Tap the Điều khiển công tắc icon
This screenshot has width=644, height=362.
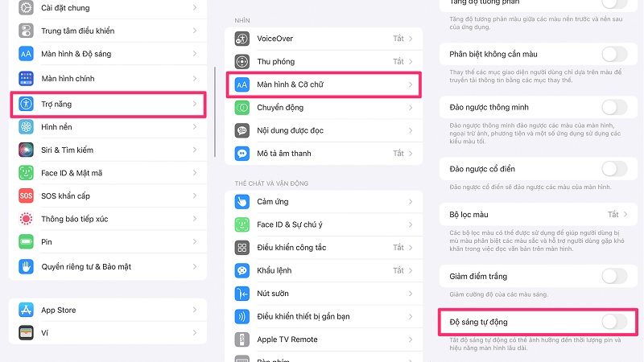click(242, 248)
